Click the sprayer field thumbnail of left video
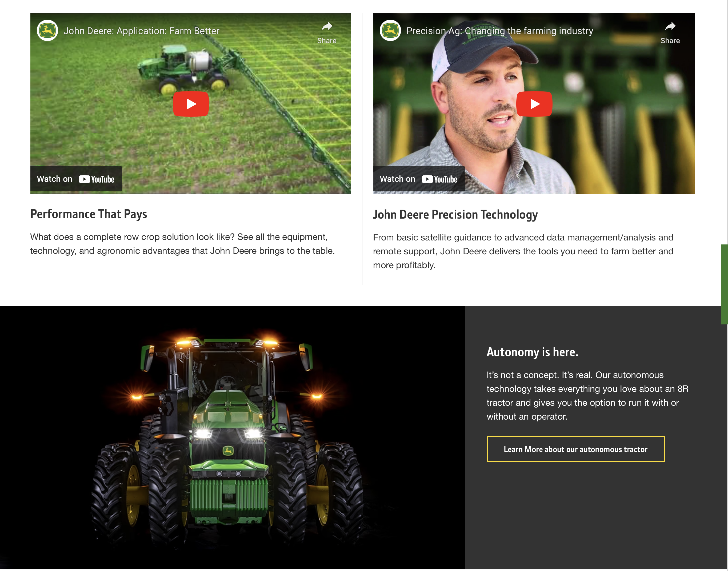Screen dimensions: 728x571 [100, 127]
